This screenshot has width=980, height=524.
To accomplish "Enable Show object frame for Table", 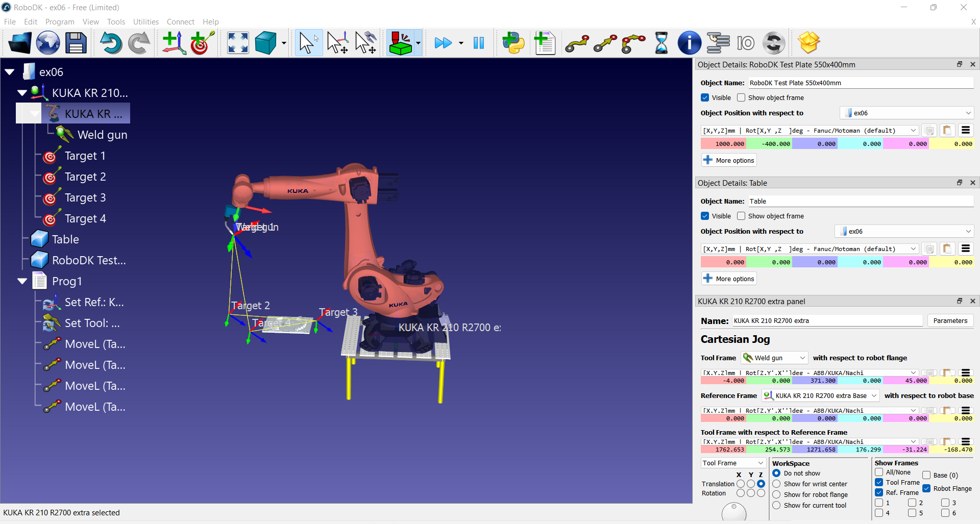I will (x=741, y=216).
